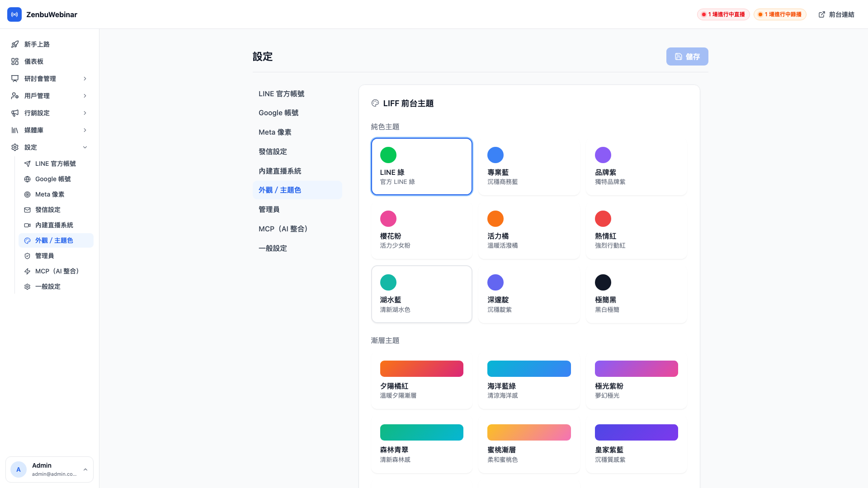Choose the 極簡黑 theme card

(x=637, y=294)
